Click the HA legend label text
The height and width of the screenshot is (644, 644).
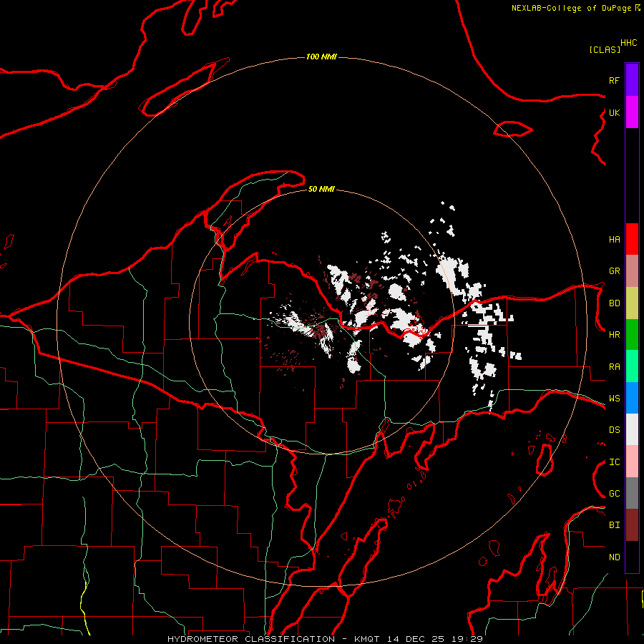pos(614,239)
